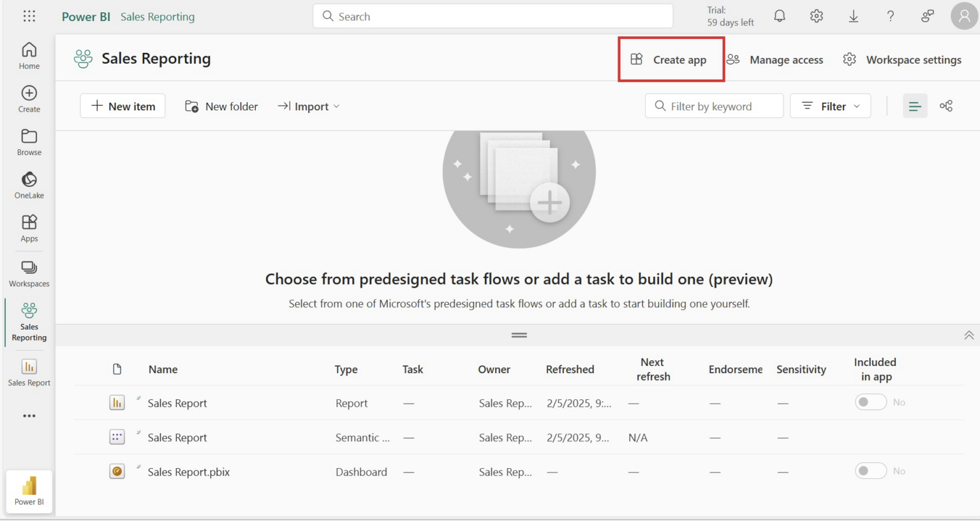
Task: Go to Home via the sidebar icon
Action: (x=29, y=54)
